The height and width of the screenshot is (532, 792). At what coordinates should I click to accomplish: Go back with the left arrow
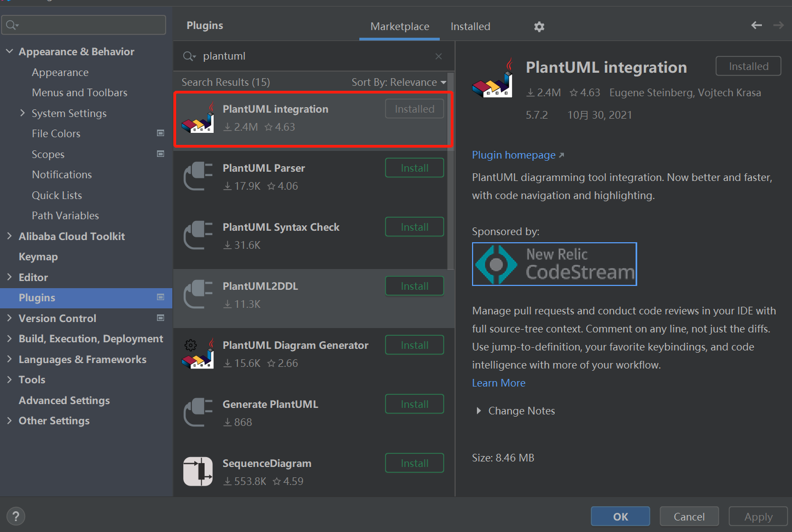pyautogui.click(x=756, y=25)
